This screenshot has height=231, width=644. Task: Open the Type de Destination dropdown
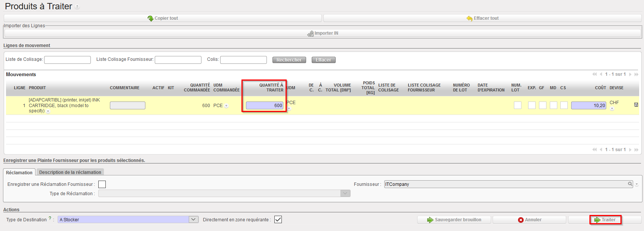pyautogui.click(x=194, y=219)
